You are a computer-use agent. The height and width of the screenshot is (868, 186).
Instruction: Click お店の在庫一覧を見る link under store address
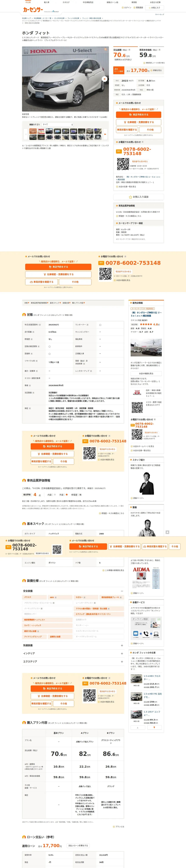coord(126,187)
